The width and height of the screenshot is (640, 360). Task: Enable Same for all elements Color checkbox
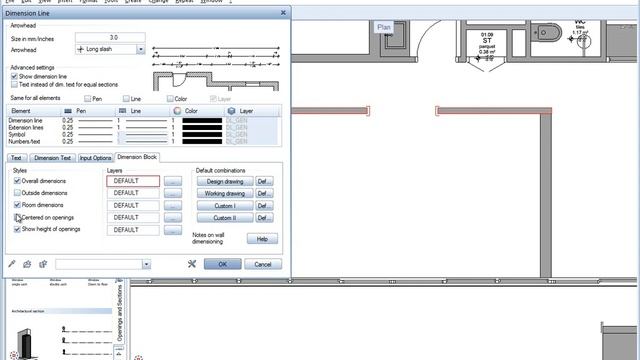coord(170,98)
